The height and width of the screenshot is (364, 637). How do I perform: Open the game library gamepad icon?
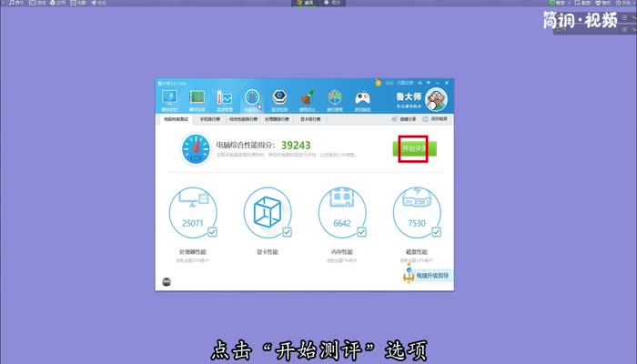pos(362,98)
